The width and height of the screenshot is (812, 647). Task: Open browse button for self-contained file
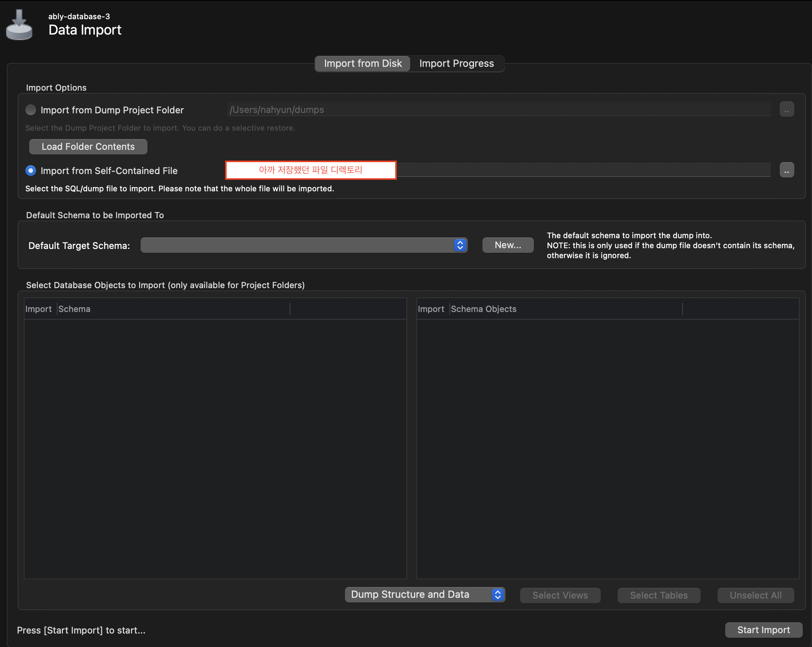(x=786, y=170)
